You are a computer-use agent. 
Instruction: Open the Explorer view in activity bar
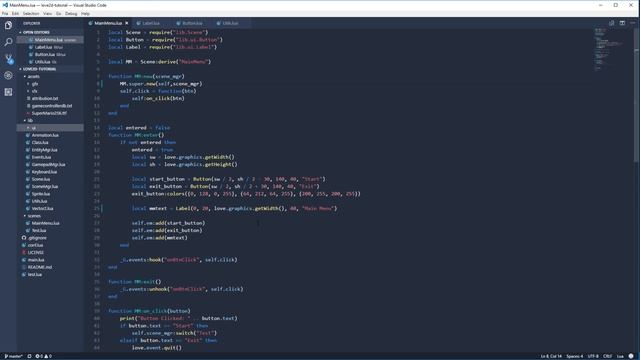(x=8, y=25)
